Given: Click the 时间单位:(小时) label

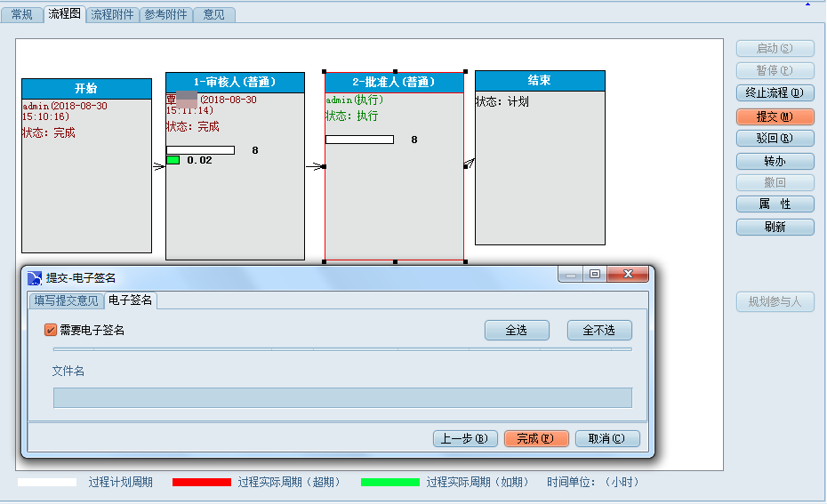Looking at the screenshot, I should pos(593,483).
